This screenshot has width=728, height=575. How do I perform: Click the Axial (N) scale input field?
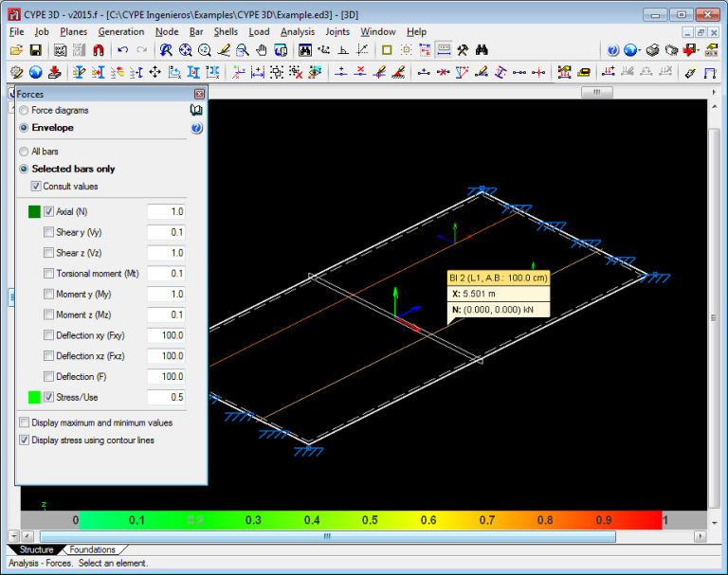pos(166,211)
